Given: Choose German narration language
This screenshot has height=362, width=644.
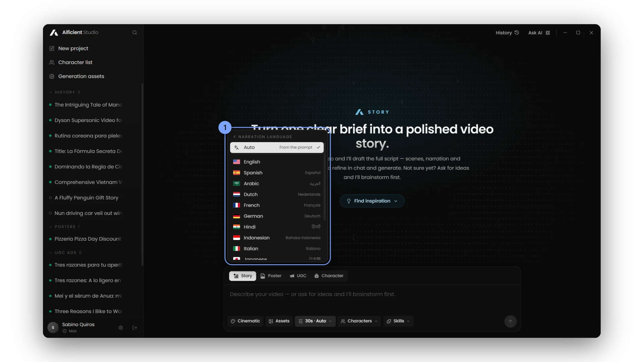Looking at the screenshot, I should coord(277,216).
